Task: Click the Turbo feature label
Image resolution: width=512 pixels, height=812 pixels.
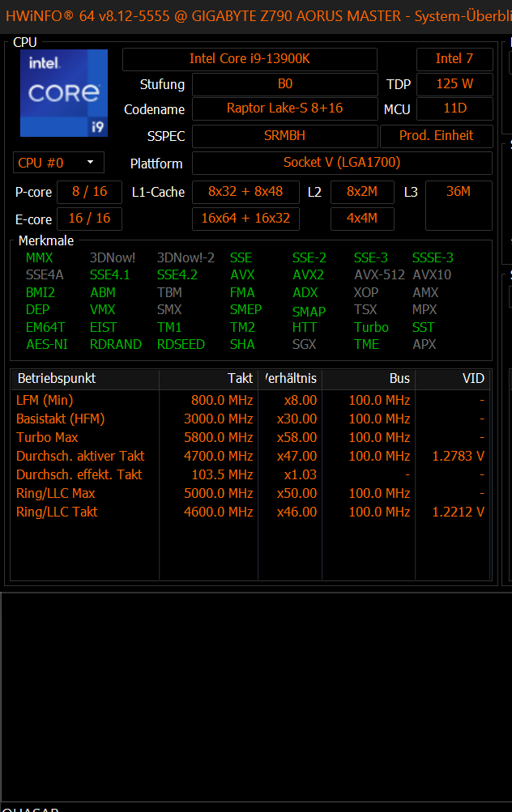Action: (371, 327)
